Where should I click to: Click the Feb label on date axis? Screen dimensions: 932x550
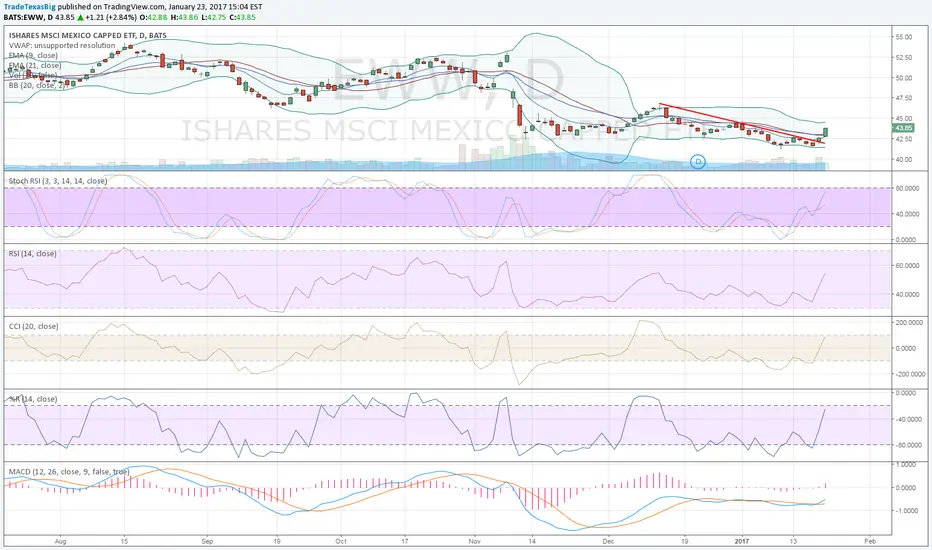coord(870,542)
